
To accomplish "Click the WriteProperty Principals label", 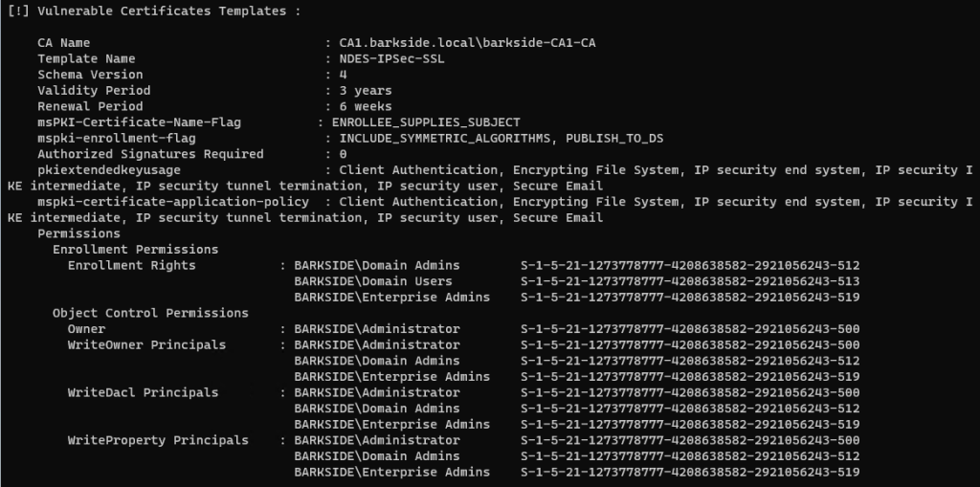I will point(158,440).
